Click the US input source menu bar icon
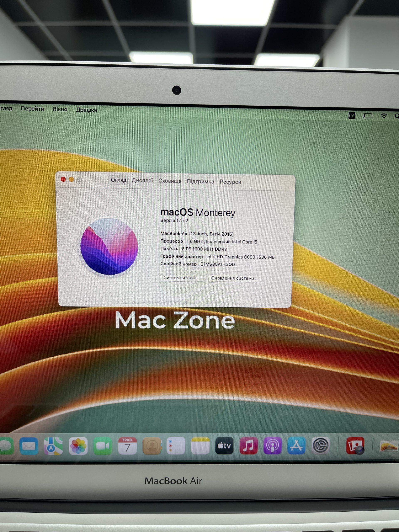This screenshot has height=532, width=399. click(352, 116)
